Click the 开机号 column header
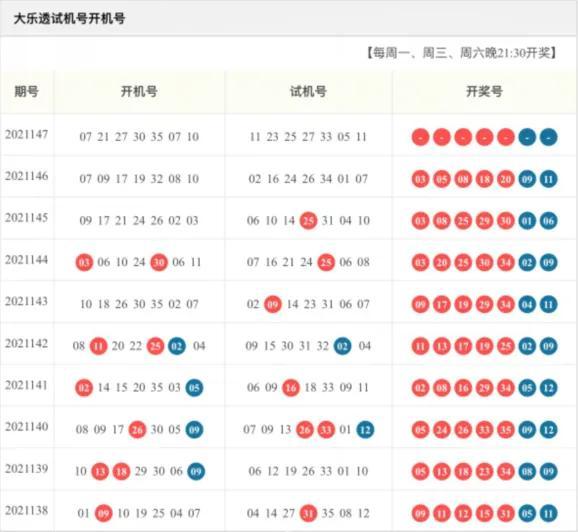 coord(139,91)
